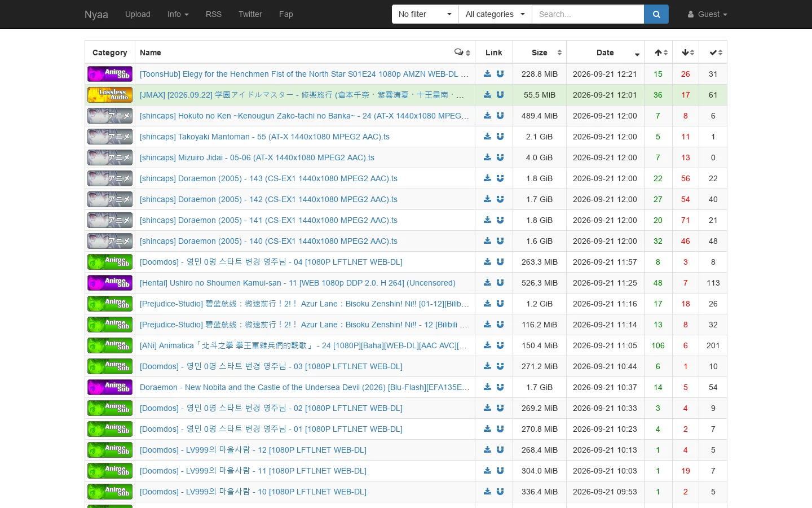The image size is (812, 508).
Task: Go to Nyaa home via logo
Action: pyautogui.click(x=96, y=14)
